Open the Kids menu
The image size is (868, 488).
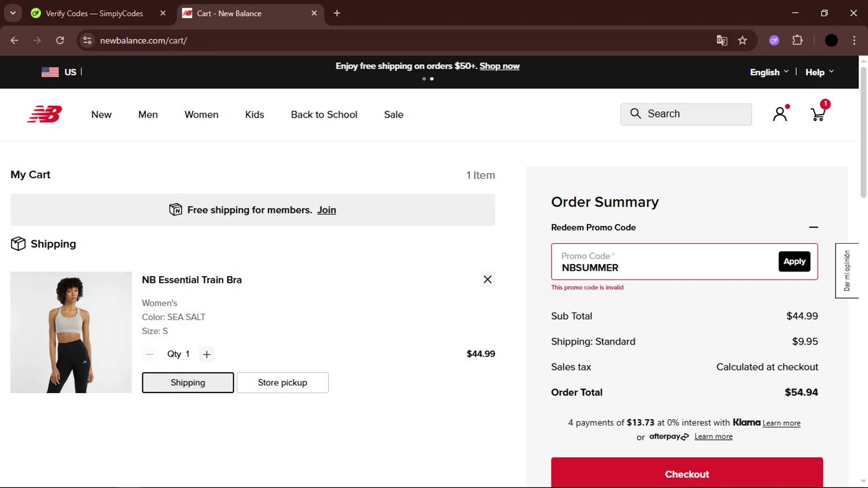pos(255,115)
